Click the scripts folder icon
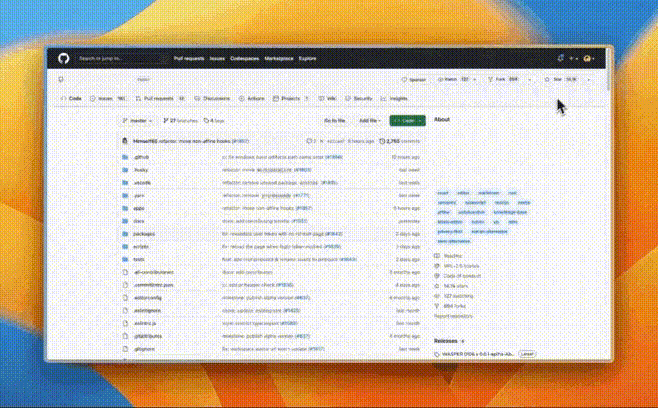 click(125, 247)
